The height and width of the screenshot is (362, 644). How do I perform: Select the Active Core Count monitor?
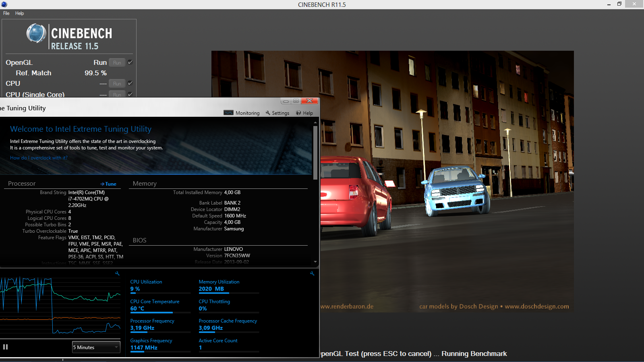click(x=229, y=344)
